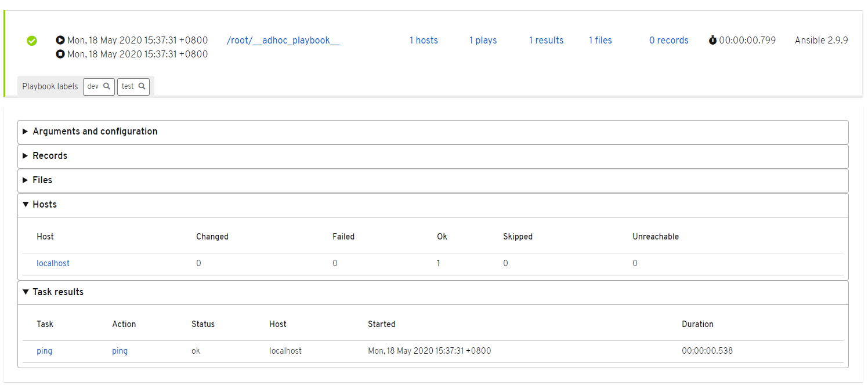This screenshot has width=868, height=385.
Task: Open the 1 hosts link
Action: pyautogui.click(x=424, y=40)
